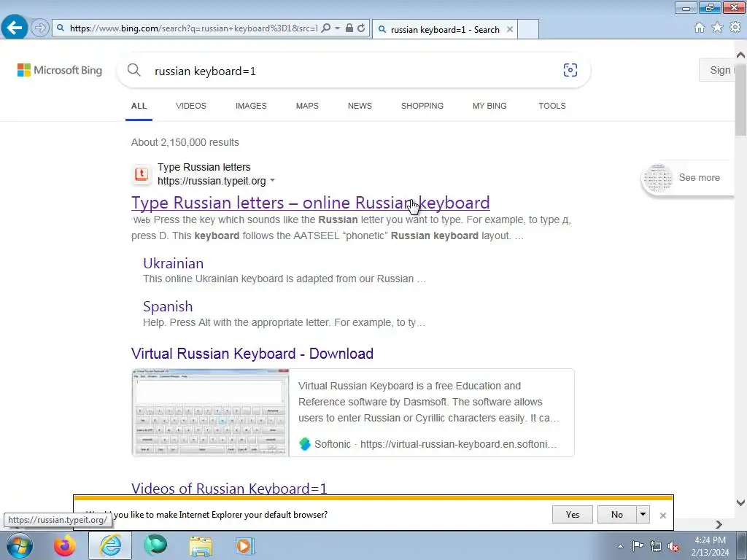The image size is (747, 560).
Task: Open the Spanish sublink
Action: (x=168, y=306)
